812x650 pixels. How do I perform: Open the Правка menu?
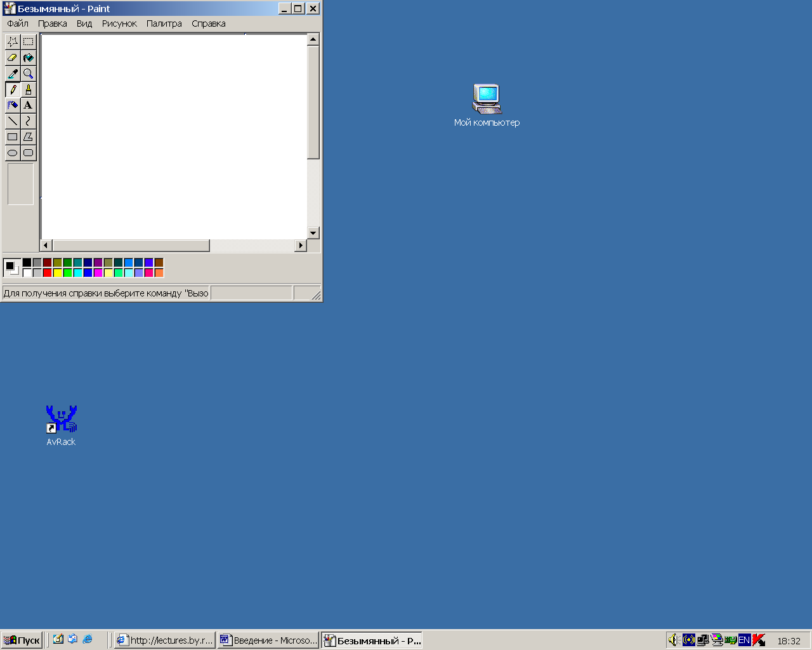coord(53,23)
